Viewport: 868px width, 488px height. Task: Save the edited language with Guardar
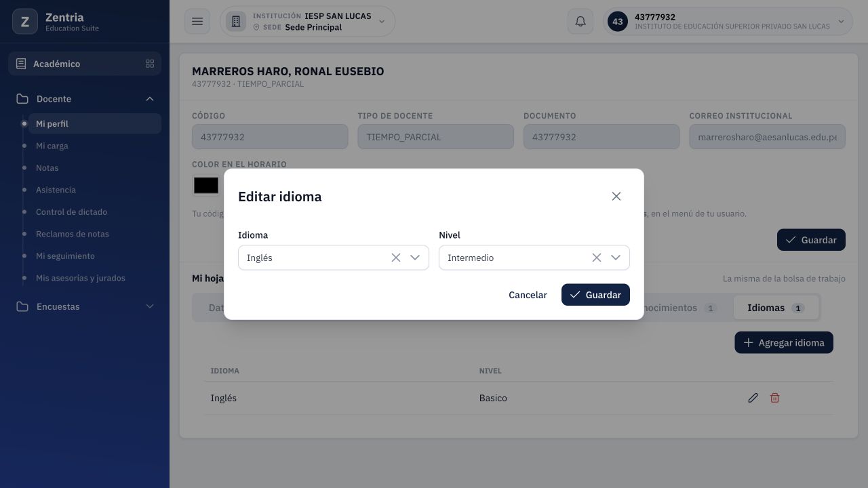click(595, 295)
